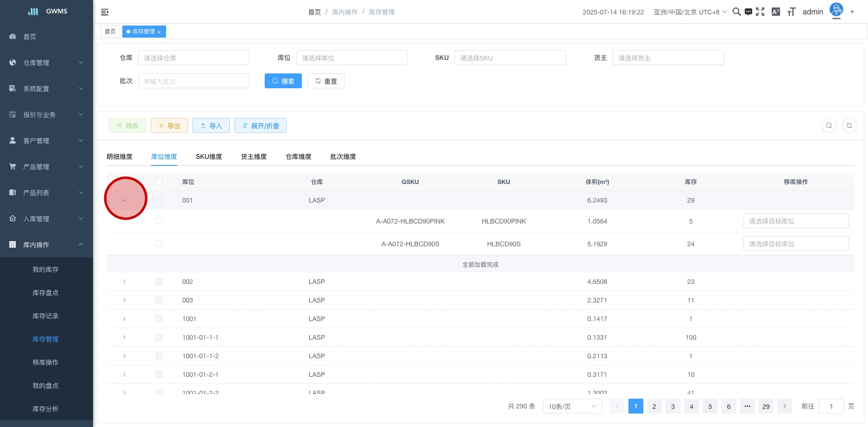Open the font size icon
Image resolution: width=868 pixels, height=427 pixels.
click(791, 12)
